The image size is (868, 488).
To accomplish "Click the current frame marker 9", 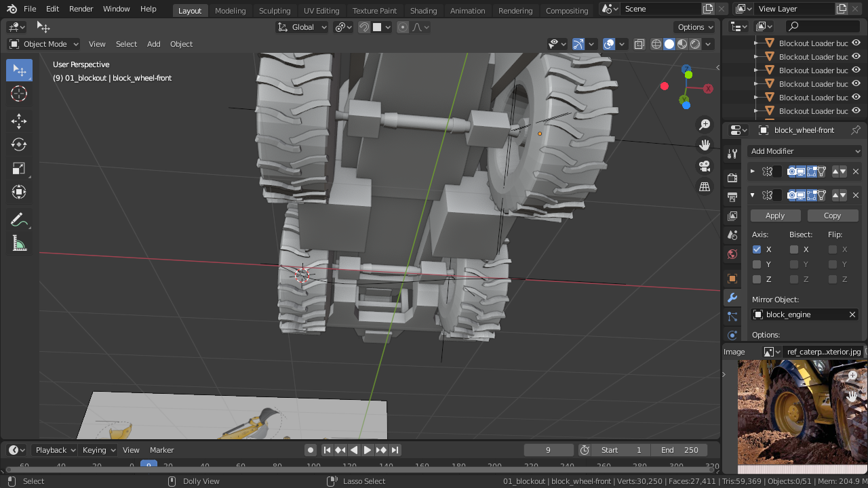I will click(149, 466).
